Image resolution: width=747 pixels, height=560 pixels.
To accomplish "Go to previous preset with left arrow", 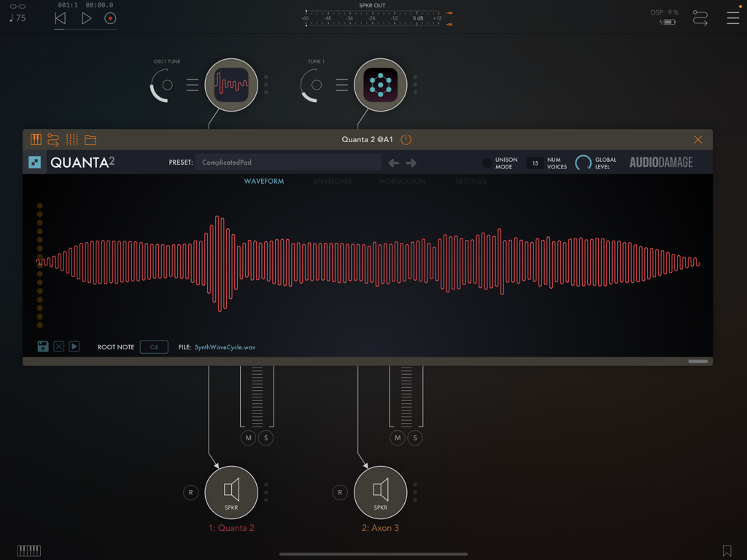I will coord(393,163).
